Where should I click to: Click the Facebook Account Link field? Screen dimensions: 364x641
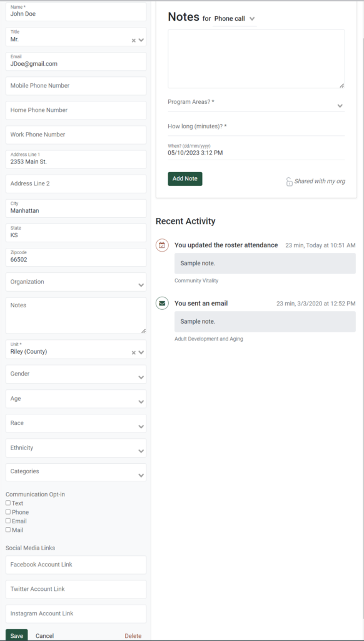(x=76, y=565)
